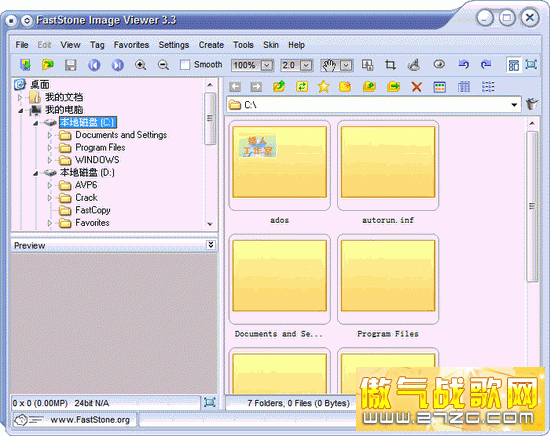Open the File menu

coord(22,45)
